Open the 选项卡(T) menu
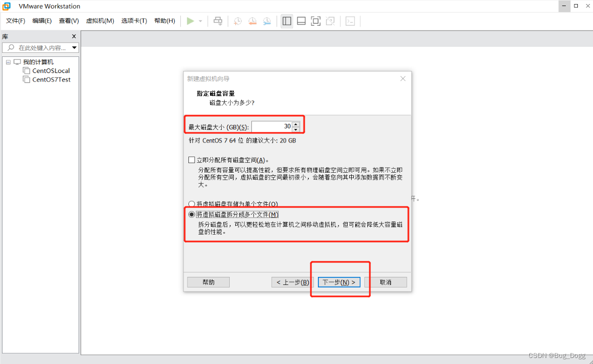The height and width of the screenshot is (364, 593). pyautogui.click(x=134, y=21)
